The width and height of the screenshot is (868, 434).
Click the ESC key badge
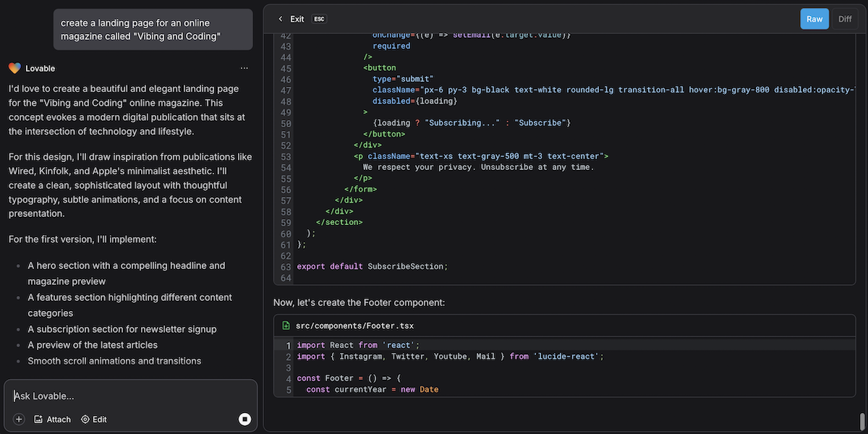click(318, 19)
